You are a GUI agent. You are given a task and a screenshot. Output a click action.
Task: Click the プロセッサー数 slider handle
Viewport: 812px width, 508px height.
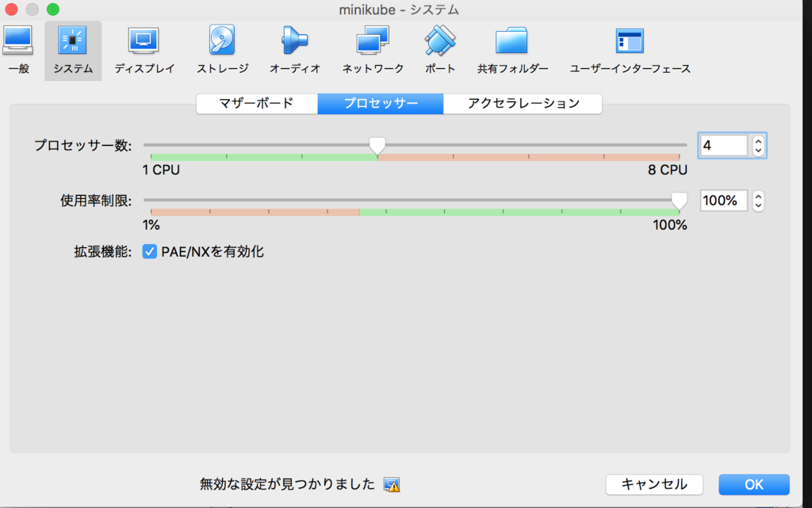pos(377,146)
